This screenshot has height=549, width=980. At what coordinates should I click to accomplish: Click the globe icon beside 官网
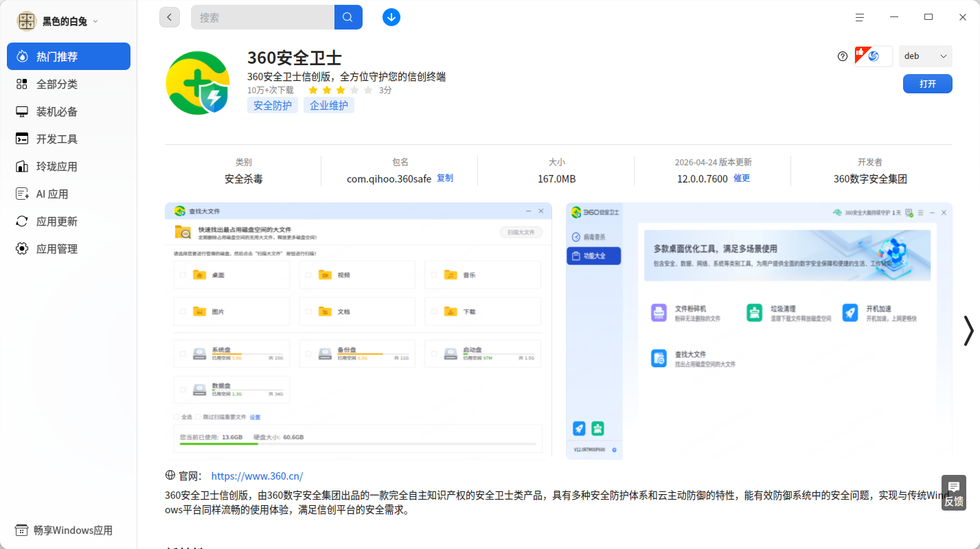170,476
